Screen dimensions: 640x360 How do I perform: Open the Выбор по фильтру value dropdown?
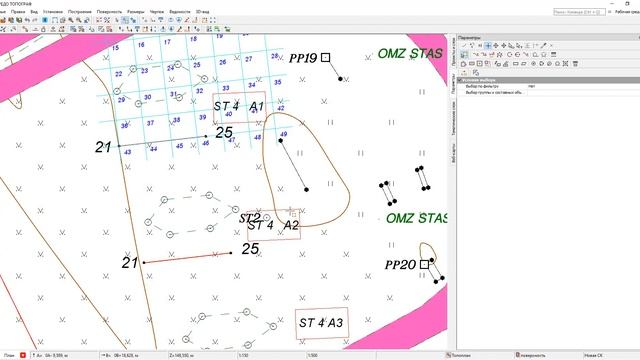[583, 87]
